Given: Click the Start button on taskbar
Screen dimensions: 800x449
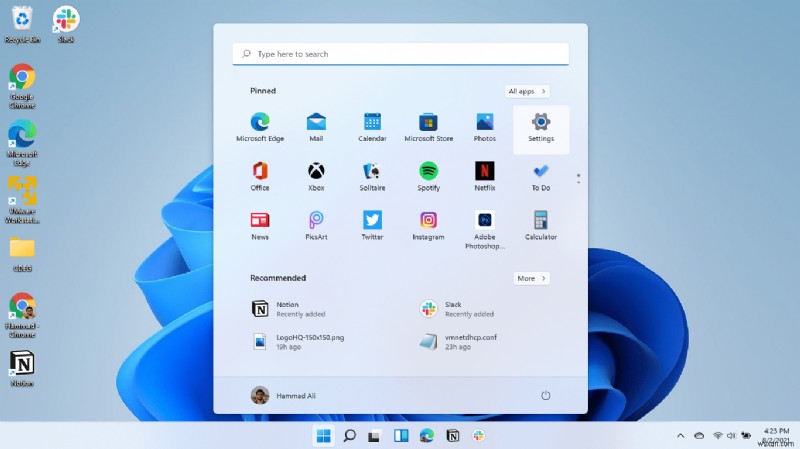Looking at the screenshot, I should pos(323,436).
